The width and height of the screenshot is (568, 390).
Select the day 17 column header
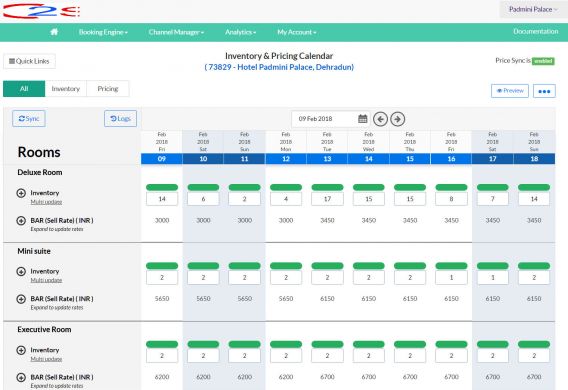[x=492, y=159]
